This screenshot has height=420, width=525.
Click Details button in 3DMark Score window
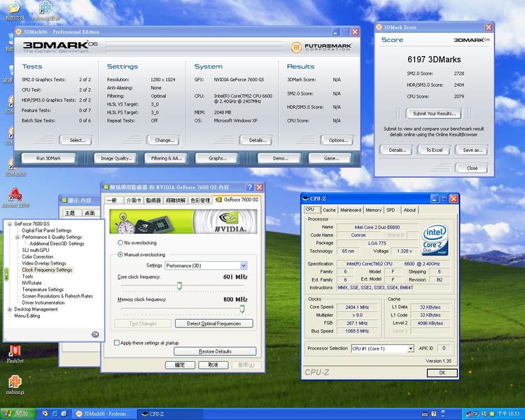397,150
